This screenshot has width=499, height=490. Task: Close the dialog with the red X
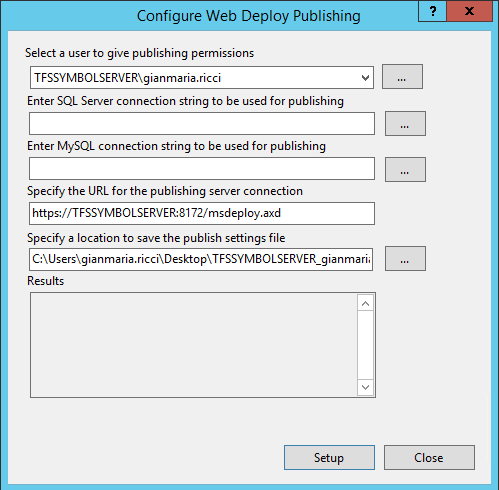469,11
